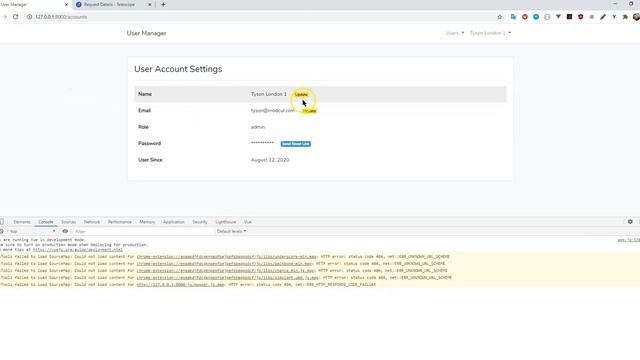
Task: Open the Vue devtools extension icon
Action: pyautogui.click(x=558, y=17)
